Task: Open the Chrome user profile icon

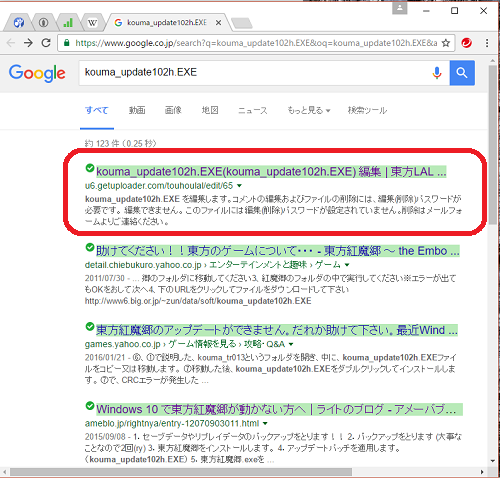Action: click(x=399, y=8)
